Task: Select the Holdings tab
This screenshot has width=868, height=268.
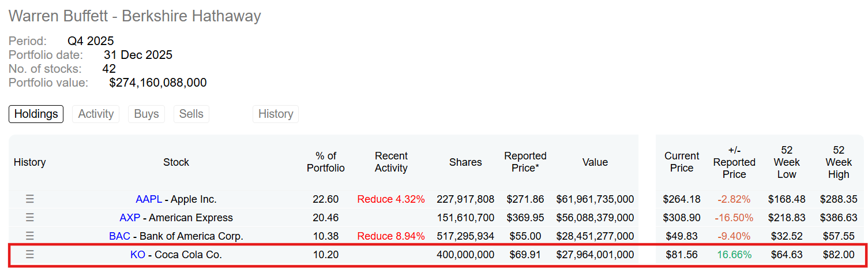Action: click(36, 114)
